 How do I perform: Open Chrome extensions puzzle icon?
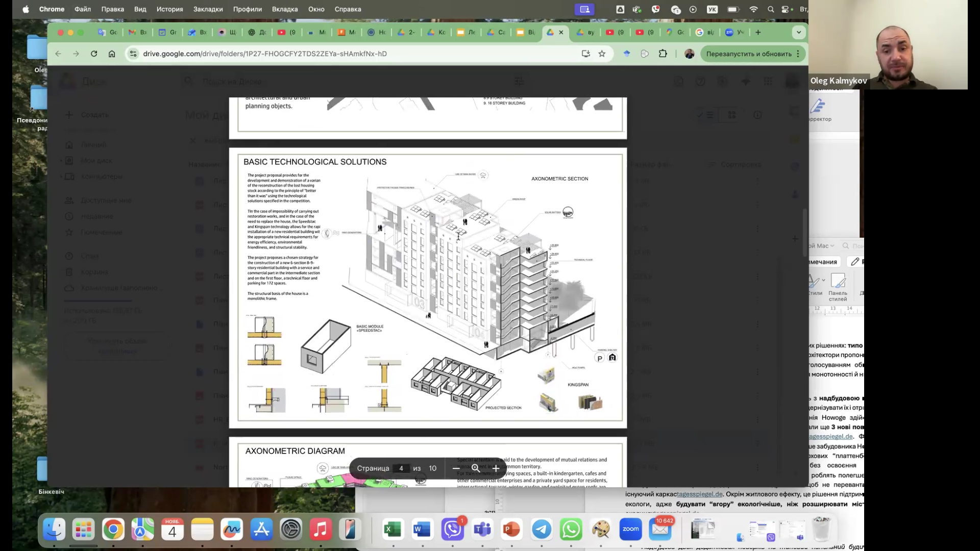[x=663, y=54]
